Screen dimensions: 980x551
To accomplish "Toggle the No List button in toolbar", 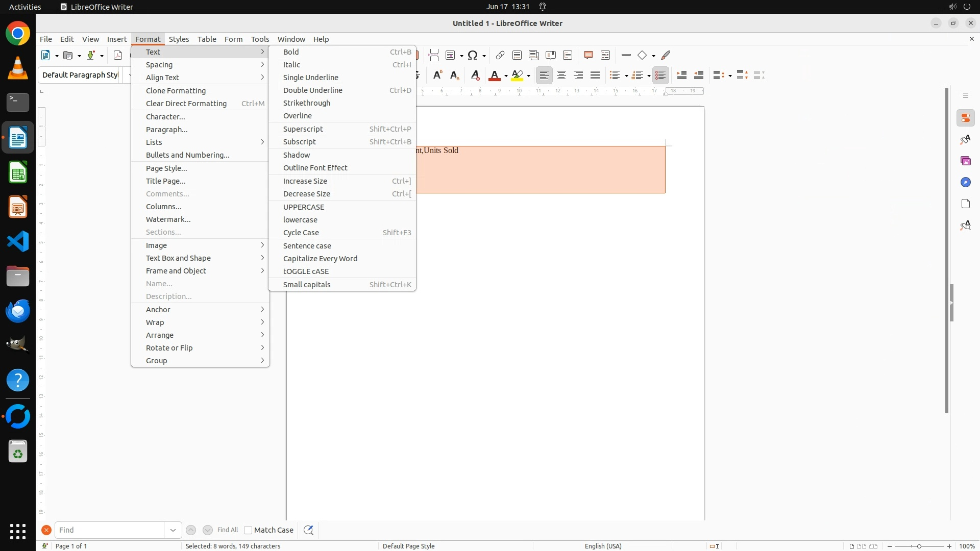I will click(660, 76).
